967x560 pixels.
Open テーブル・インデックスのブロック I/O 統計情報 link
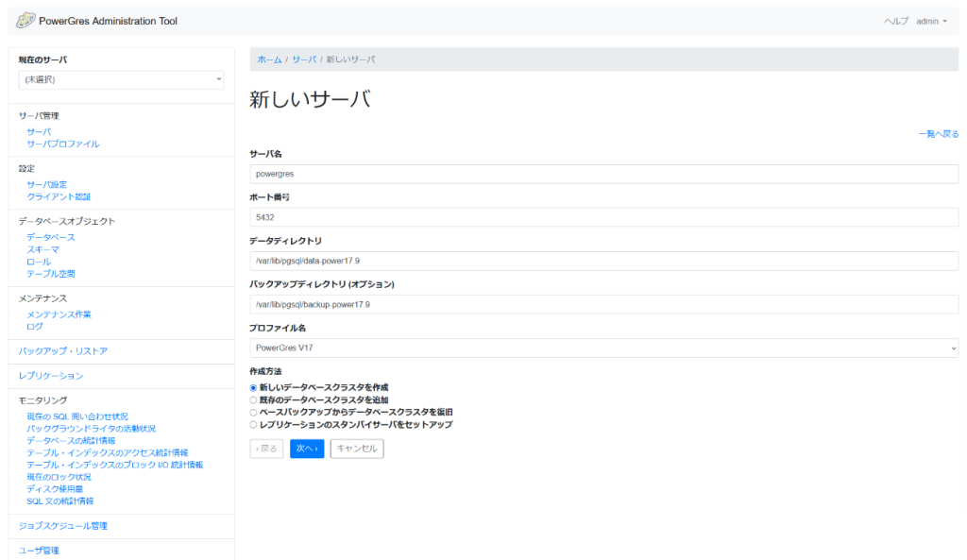[114, 465]
